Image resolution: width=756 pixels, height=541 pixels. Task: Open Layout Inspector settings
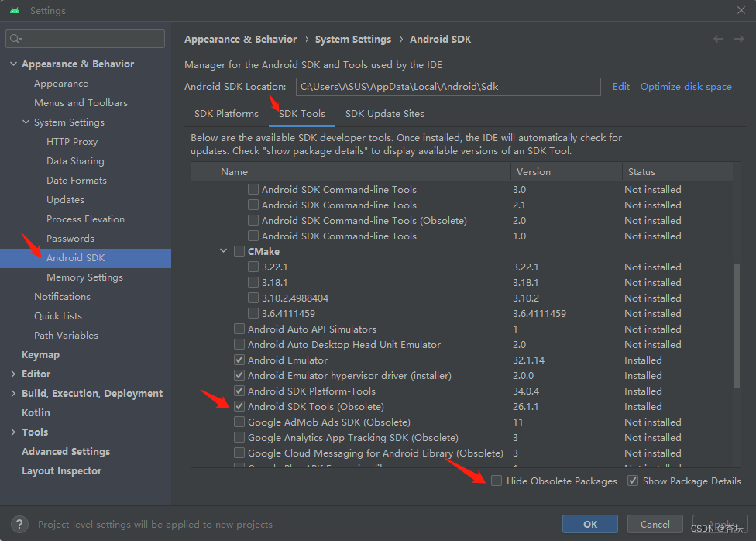[62, 471]
